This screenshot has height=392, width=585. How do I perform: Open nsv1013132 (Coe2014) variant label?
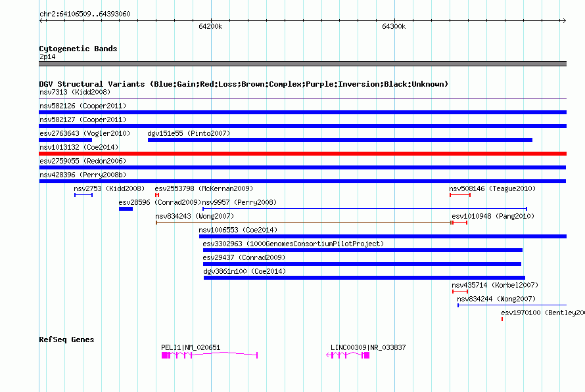tap(79, 147)
